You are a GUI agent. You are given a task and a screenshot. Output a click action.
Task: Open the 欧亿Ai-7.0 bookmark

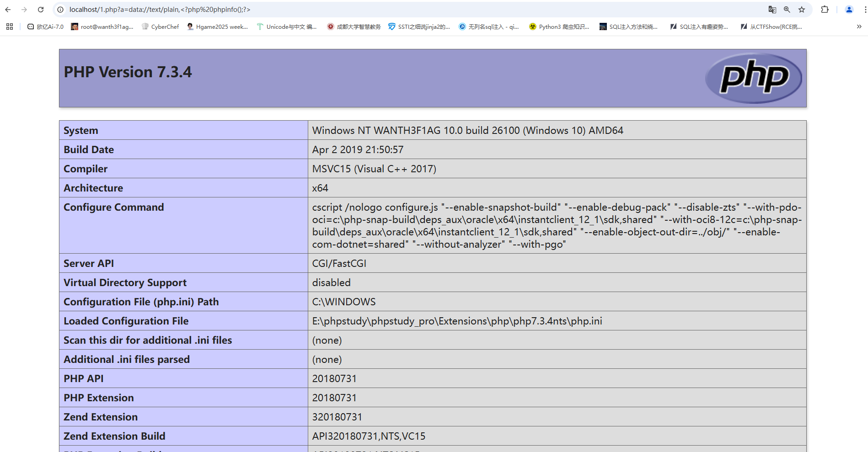click(45, 27)
